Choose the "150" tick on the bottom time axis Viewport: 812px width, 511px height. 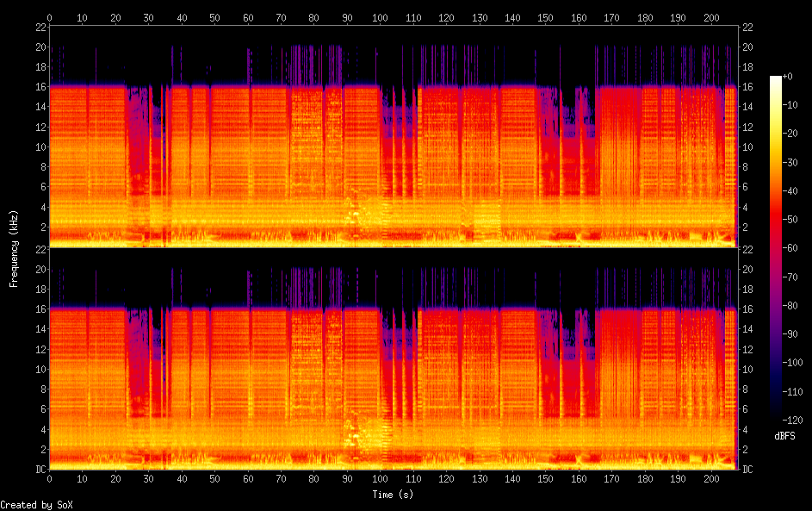point(545,477)
